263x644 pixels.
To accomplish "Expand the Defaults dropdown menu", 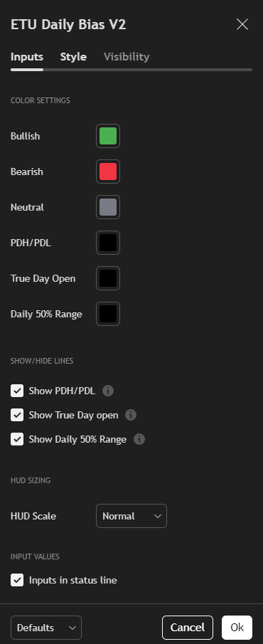I will coord(46,628).
